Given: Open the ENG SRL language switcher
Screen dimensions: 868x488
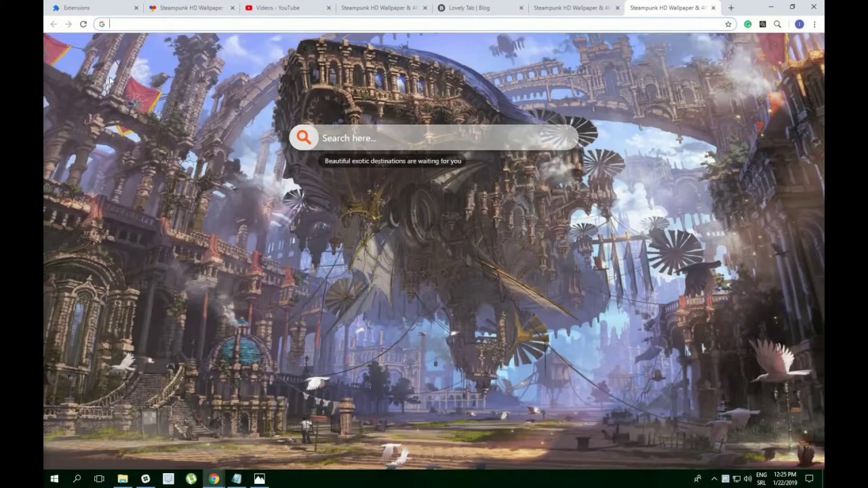Looking at the screenshot, I should coord(762,479).
